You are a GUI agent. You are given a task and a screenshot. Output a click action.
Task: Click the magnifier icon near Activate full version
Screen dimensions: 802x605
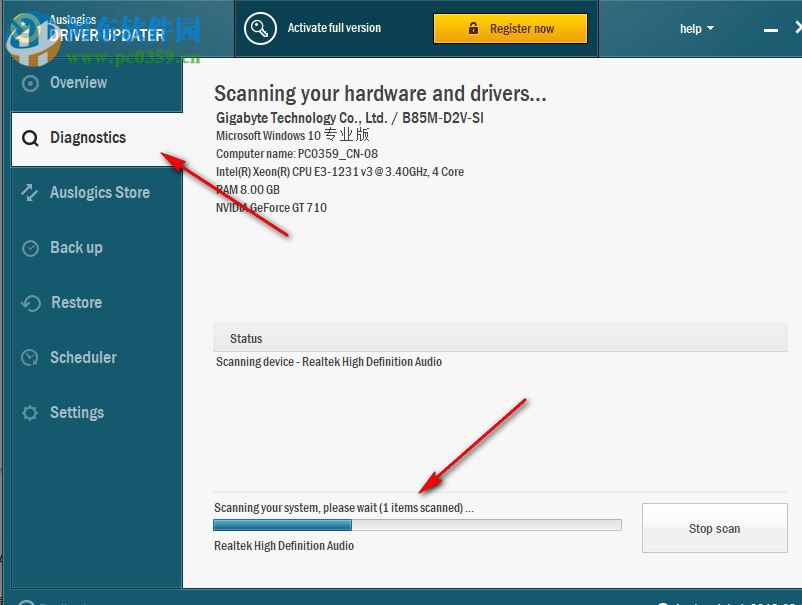260,28
